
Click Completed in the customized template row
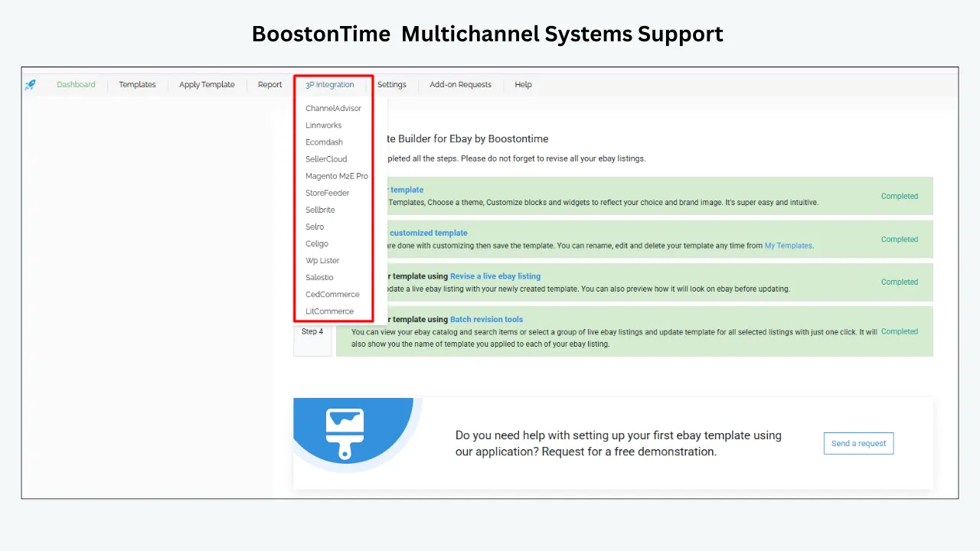click(899, 239)
